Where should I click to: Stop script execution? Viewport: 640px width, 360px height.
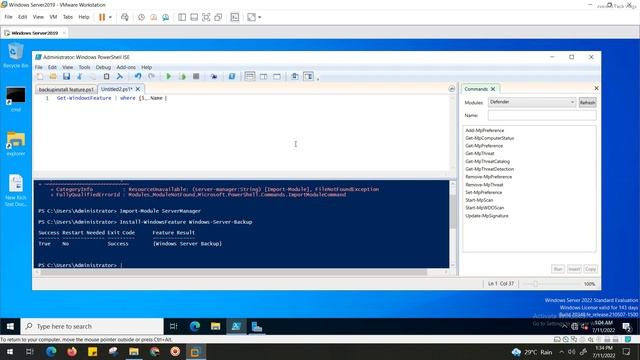(196, 76)
